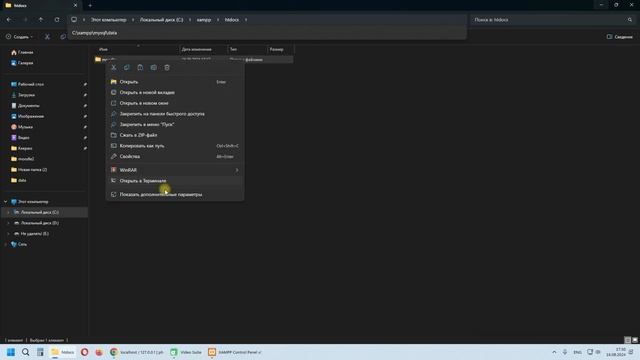Viewport: 640px width, 360px height.
Task: Launch the Opera browser from the taskbar
Action: click(84, 352)
